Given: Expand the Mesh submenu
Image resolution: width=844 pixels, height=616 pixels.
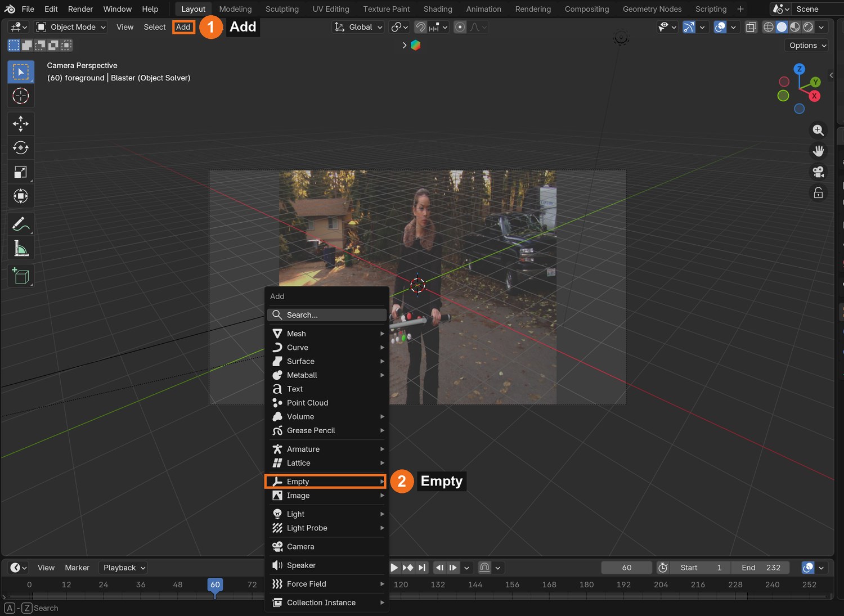Looking at the screenshot, I should coord(327,334).
